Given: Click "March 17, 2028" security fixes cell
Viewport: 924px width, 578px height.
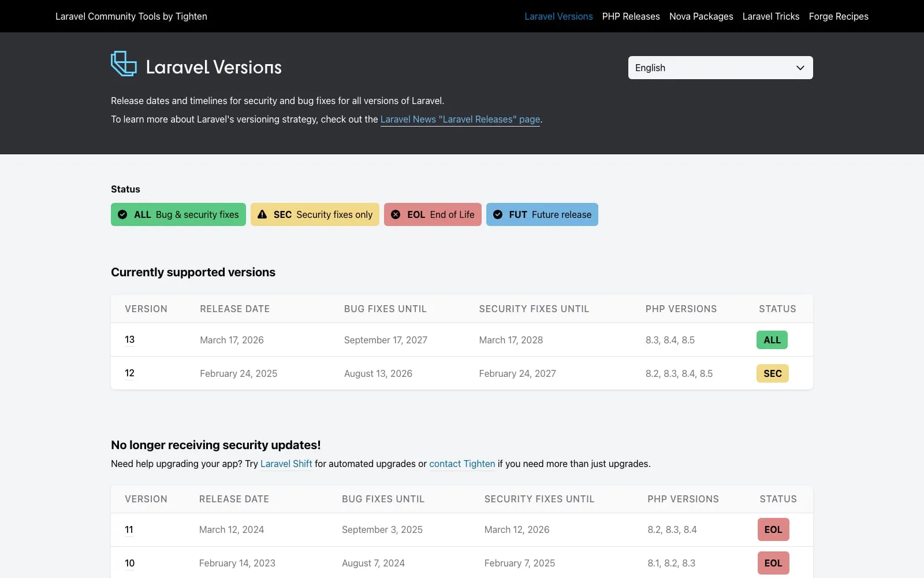Looking at the screenshot, I should pos(511,340).
